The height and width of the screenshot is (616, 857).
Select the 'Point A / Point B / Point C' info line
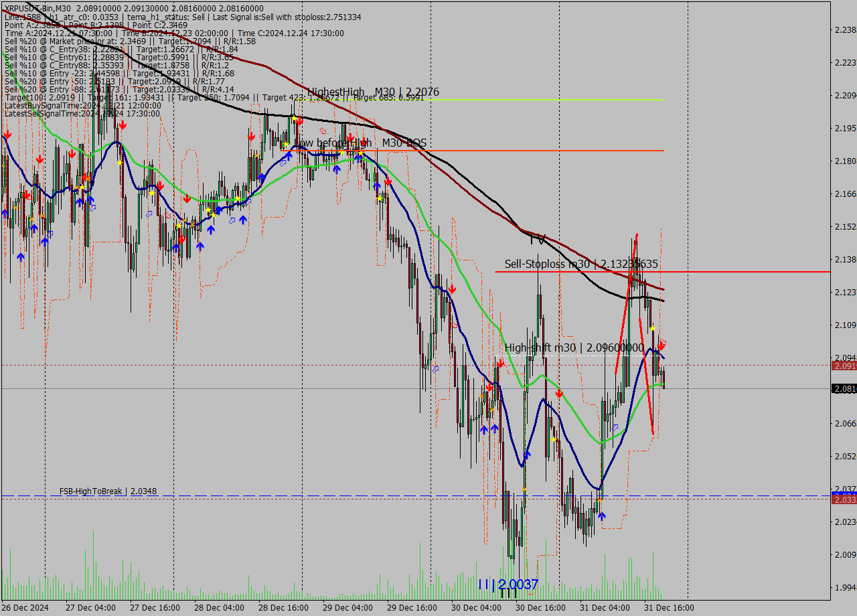click(96, 25)
